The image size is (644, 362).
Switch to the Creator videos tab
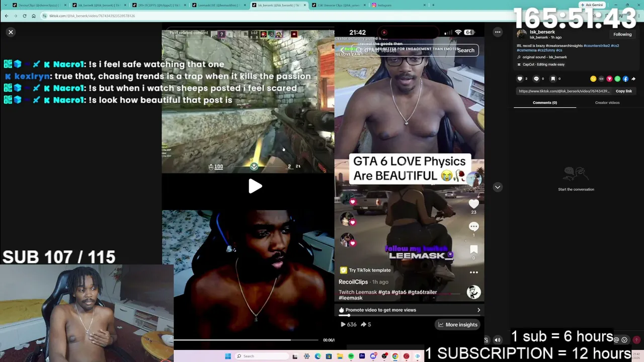[x=607, y=103]
